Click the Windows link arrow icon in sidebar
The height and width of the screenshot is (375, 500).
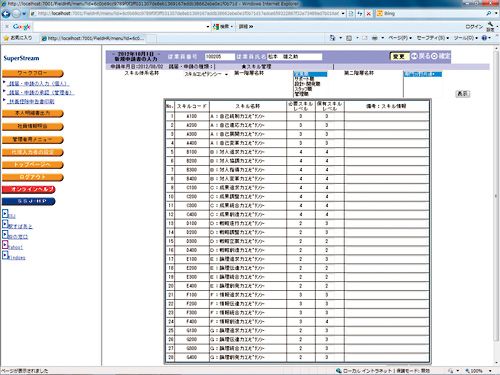tap(5, 255)
